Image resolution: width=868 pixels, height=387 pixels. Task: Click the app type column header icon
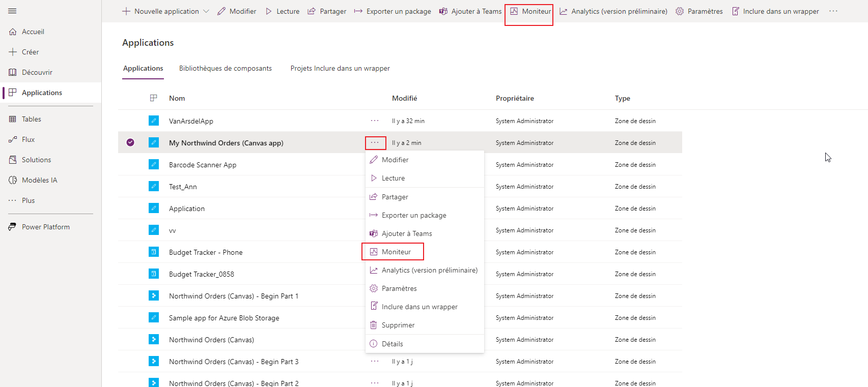tap(153, 98)
